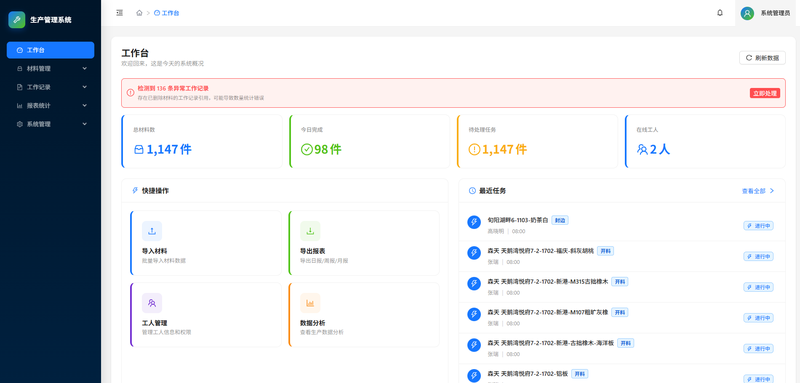
Task: Collapse the sidebar with the fold icon
Action: coord(119,13)
